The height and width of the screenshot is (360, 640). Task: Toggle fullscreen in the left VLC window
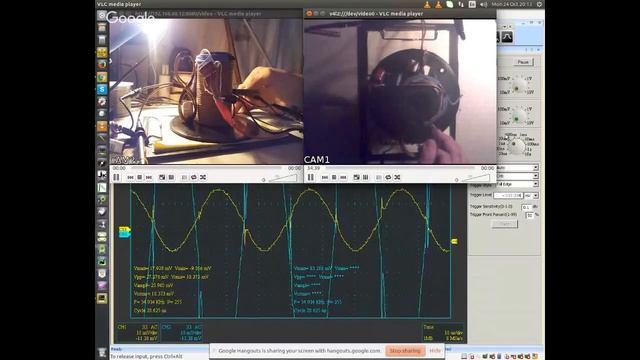(162, 177)
